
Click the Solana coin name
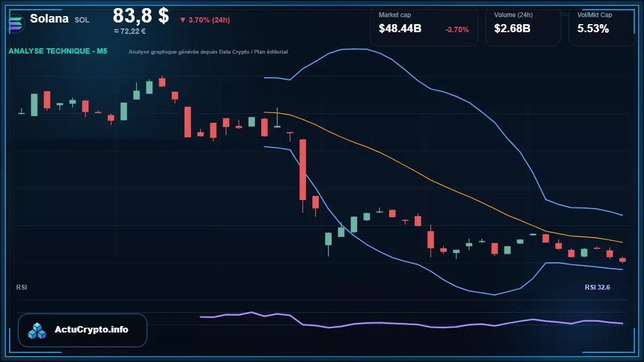pyautogui.click(x=49, y=19)
